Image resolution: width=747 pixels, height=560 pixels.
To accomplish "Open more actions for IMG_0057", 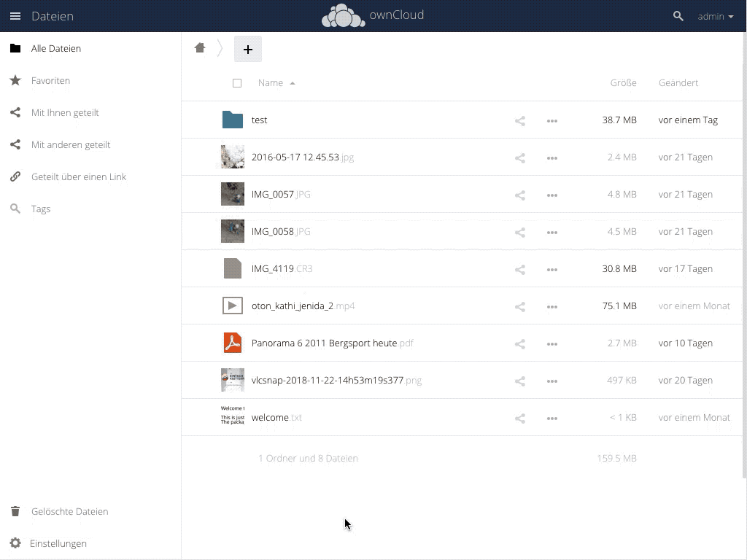I will (552, 195).
